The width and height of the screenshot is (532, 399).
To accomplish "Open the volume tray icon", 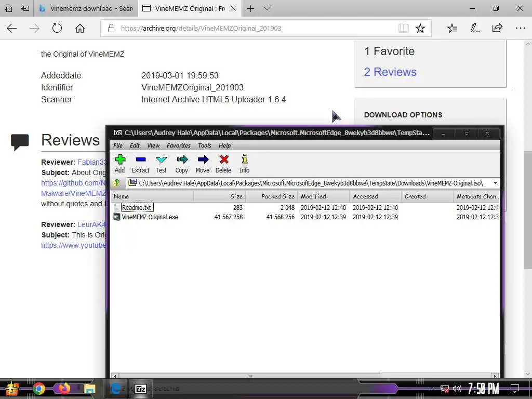I will pos(457,389).
